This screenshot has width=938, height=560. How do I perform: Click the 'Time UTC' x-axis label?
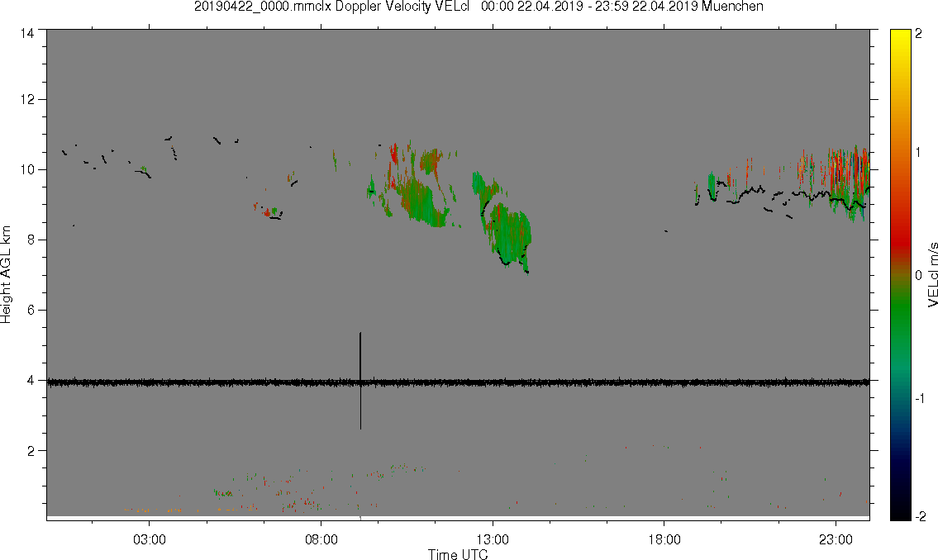coord(458,554)
